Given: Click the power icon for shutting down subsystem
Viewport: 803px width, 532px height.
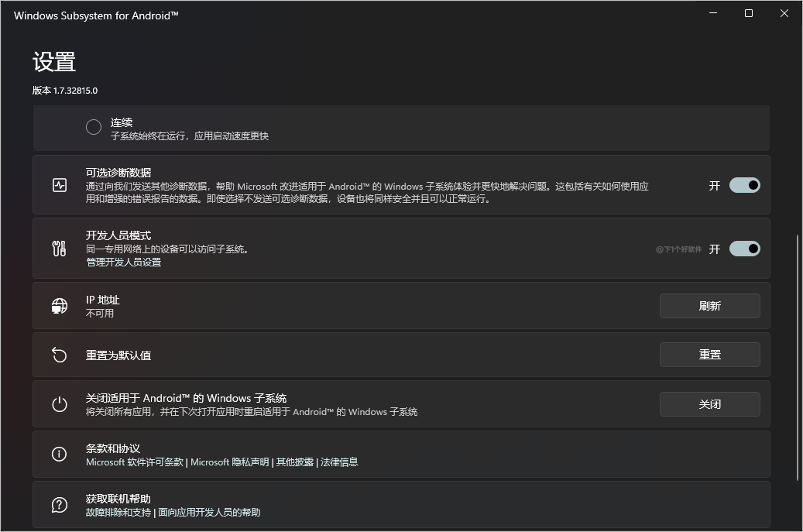Looking at the screenshot, I should click(x=60, y=404).
